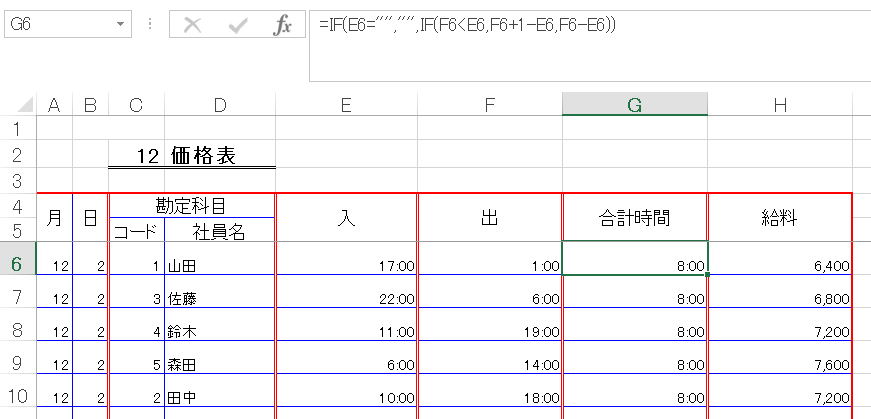The height and width of the screenshot is (419, 871).
Task: Click the '日' header cell
Action: coord(91,217)
